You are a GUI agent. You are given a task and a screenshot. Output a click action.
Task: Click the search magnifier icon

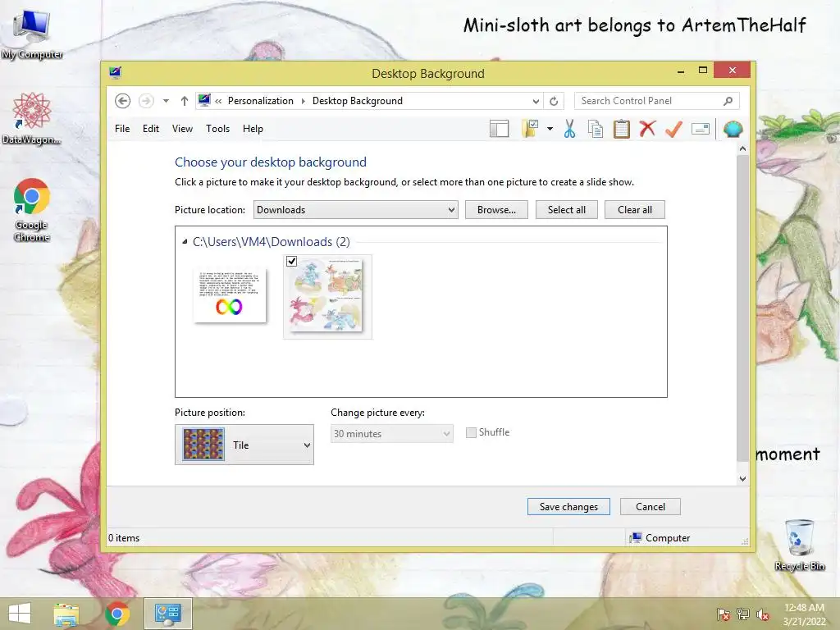(x=728, y=101)
